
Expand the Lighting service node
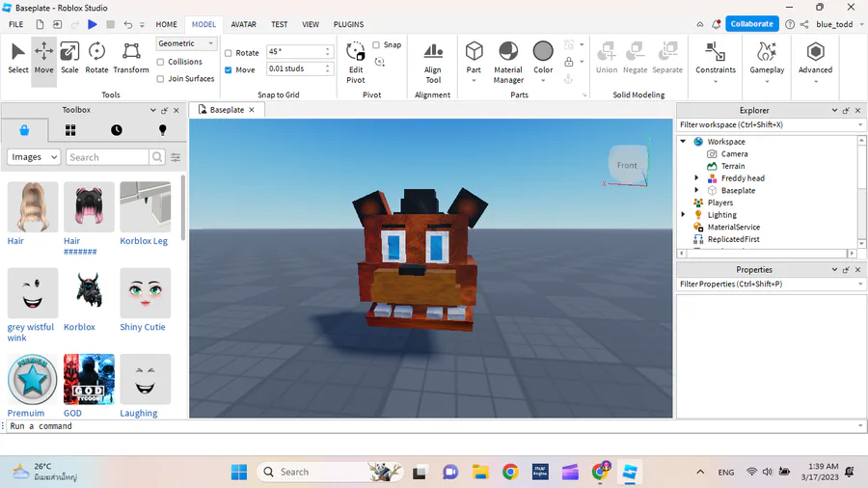click(x=683, y=215)
